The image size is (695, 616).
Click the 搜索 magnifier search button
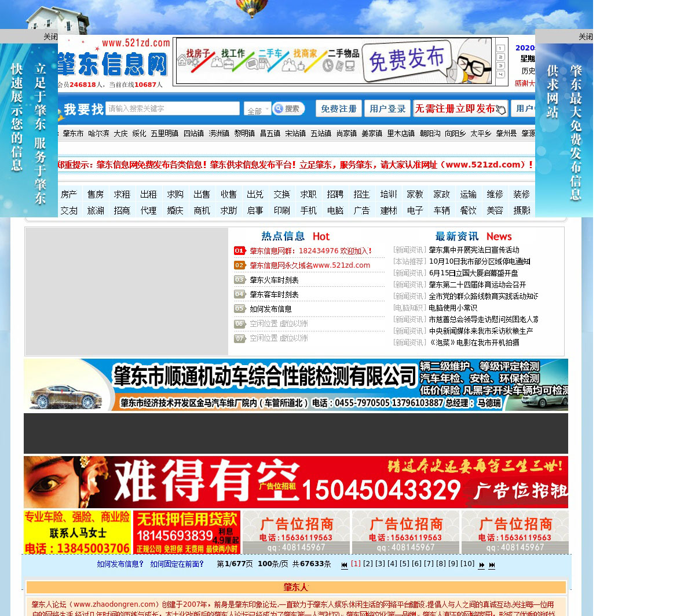click(x=288, y=108)
